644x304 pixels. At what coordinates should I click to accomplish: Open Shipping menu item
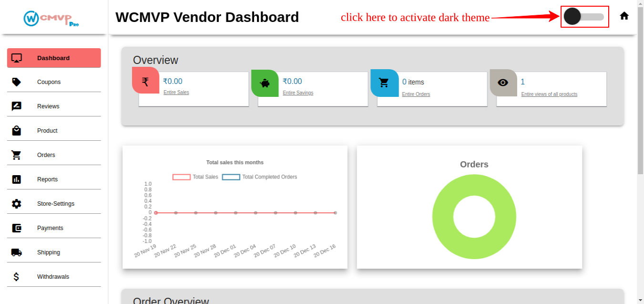tap(54, 252)
